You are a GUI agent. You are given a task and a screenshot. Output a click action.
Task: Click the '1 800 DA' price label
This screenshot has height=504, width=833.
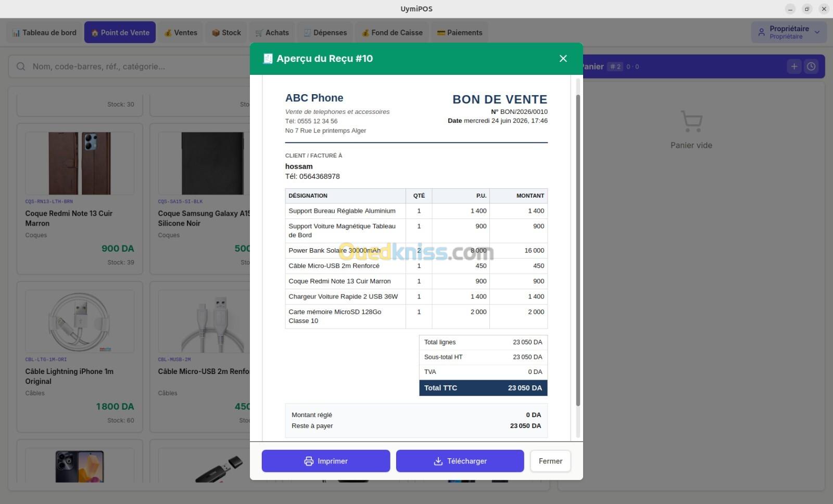115,406
